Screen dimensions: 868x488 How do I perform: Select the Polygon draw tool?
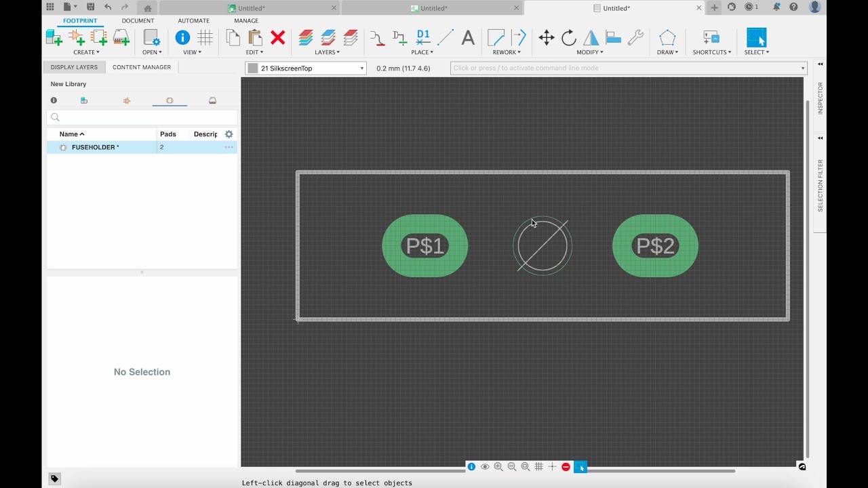[667, 38]
